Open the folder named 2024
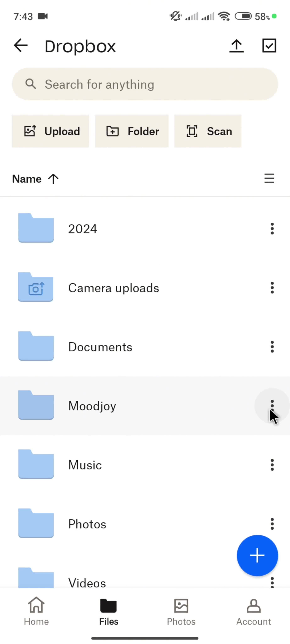Viewport: 290px width, 644px height. point(83,229)
